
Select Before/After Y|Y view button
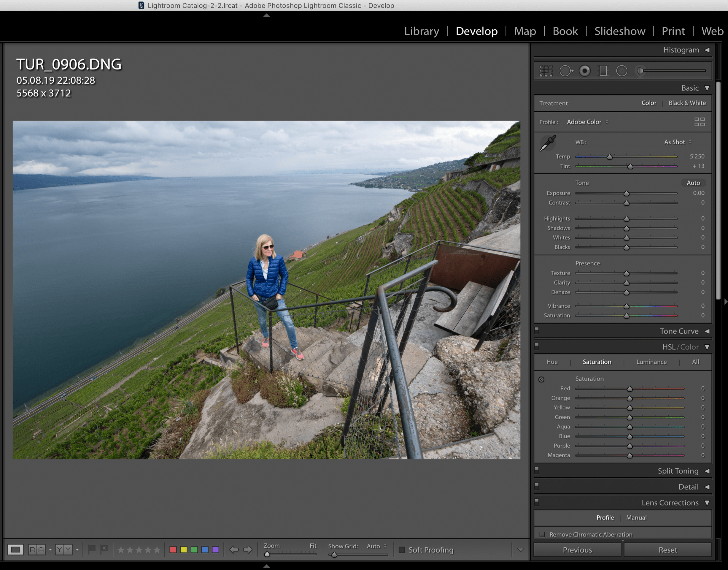(64, 550)
